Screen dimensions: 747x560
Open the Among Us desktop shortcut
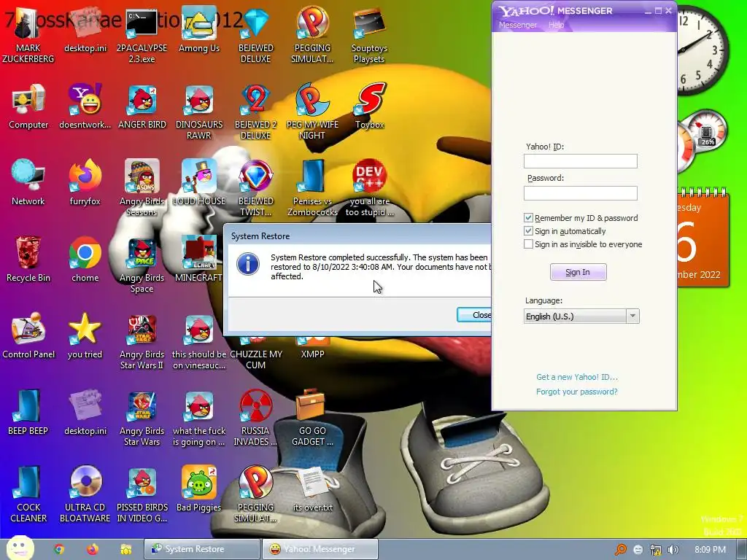click(199, 31)
